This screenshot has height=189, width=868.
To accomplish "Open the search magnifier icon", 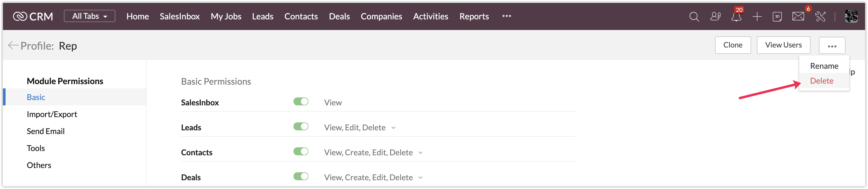I will tap(694, 16).
